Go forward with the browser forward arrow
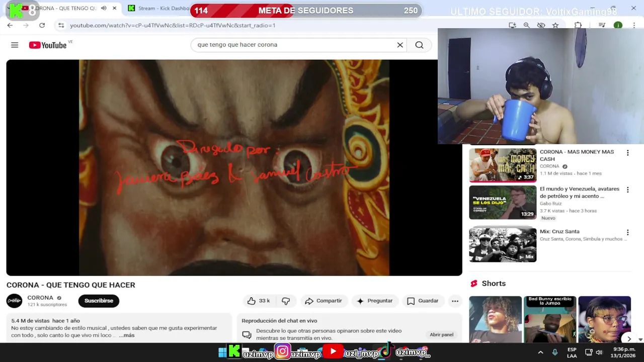The width and height of the screenshot is (644, 362). click(x=26, y=25)
